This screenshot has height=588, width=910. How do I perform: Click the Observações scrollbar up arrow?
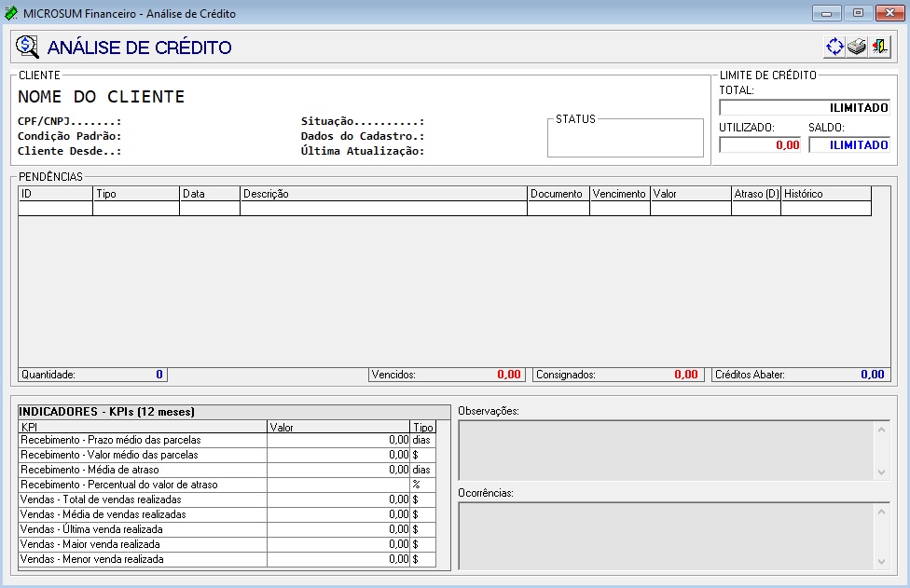(x=882, y=430)
